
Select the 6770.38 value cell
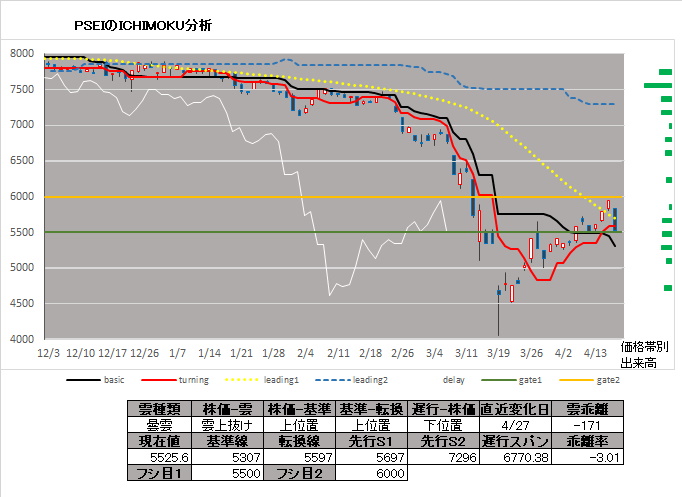click(515, 457)
